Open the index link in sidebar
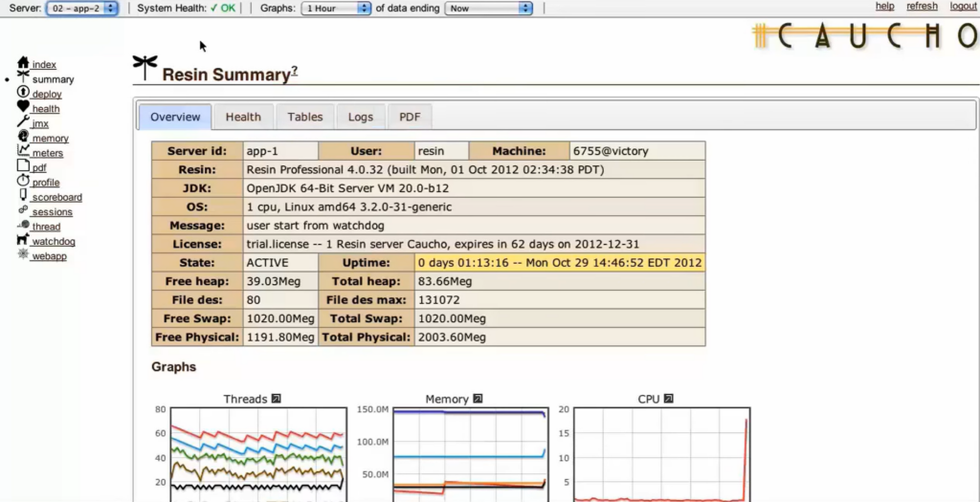Viewport: 980px width, 502px height. point(44,64)
